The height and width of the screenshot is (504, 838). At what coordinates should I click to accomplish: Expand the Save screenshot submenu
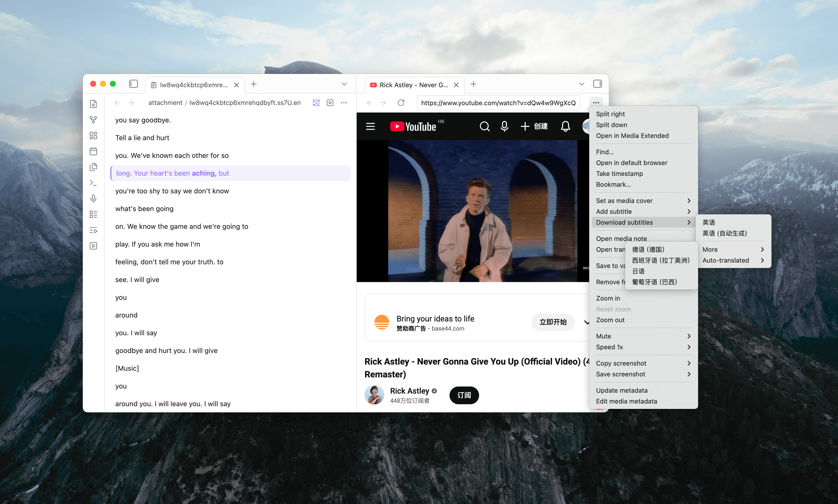pyautogui.click(x=643, y=374)
